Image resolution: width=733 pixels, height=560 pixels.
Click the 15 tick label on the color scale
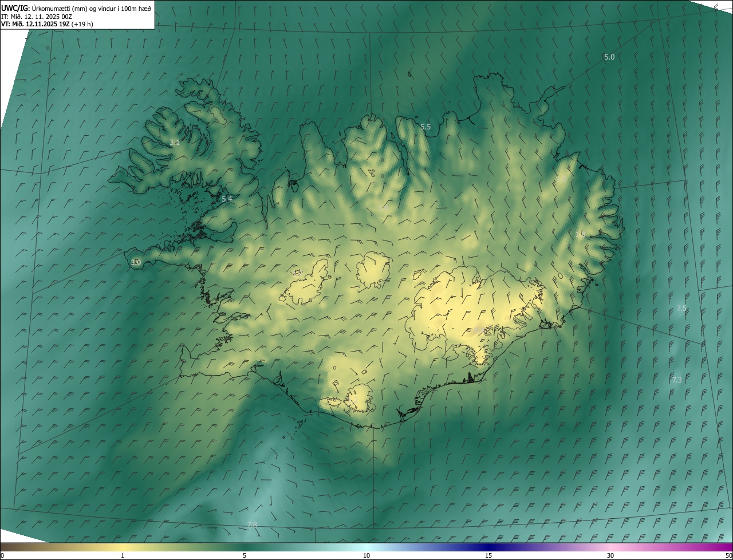[488, 555]
